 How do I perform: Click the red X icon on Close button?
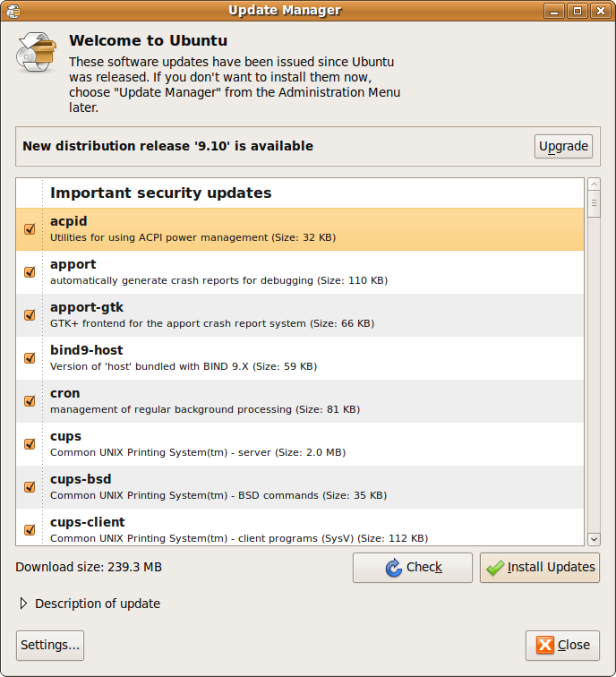point(544,645)
